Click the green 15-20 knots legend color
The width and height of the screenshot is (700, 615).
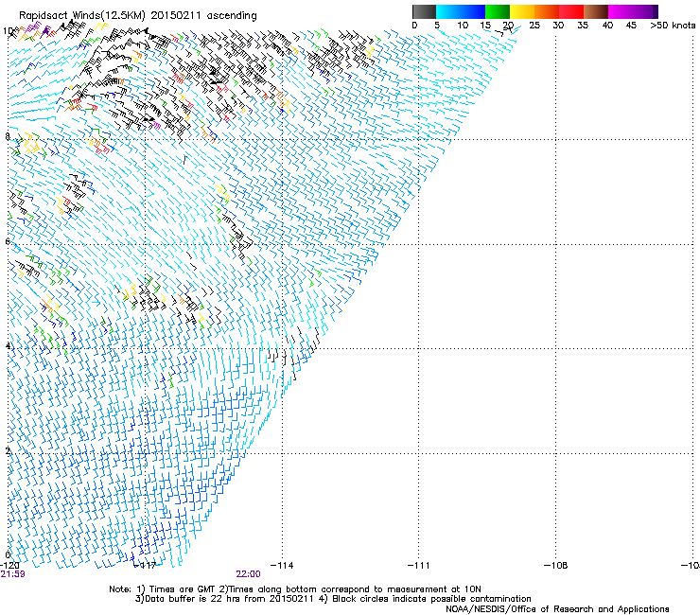498,11
